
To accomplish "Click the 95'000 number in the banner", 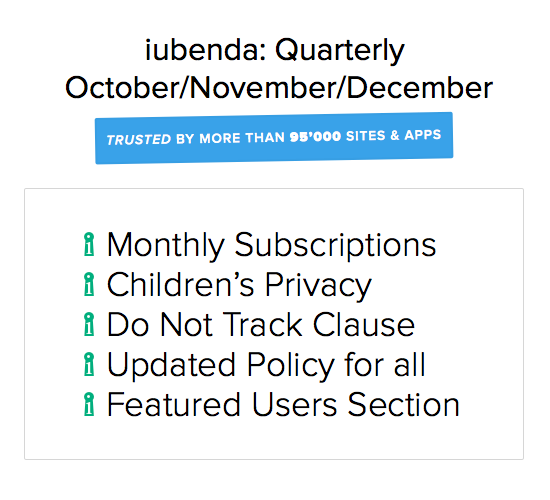I will point(315,136).
